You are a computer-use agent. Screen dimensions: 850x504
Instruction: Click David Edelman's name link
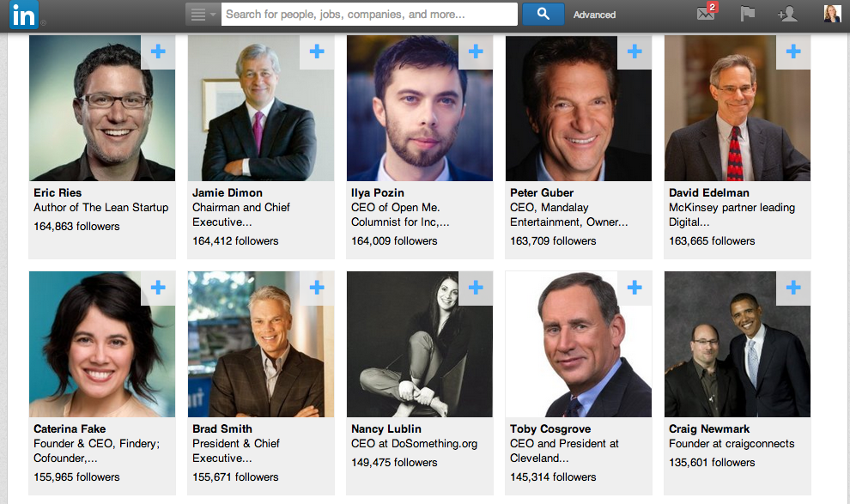708,192
